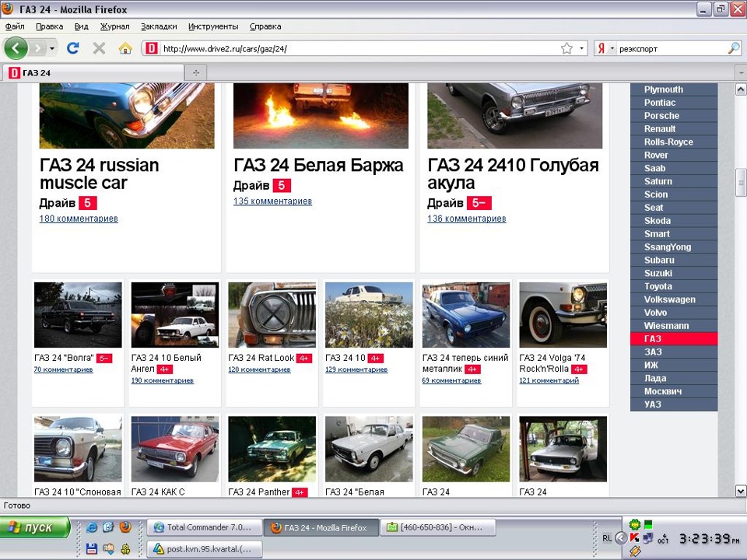Open the Файл menu

pyautogui.click(x=15, y=26)
